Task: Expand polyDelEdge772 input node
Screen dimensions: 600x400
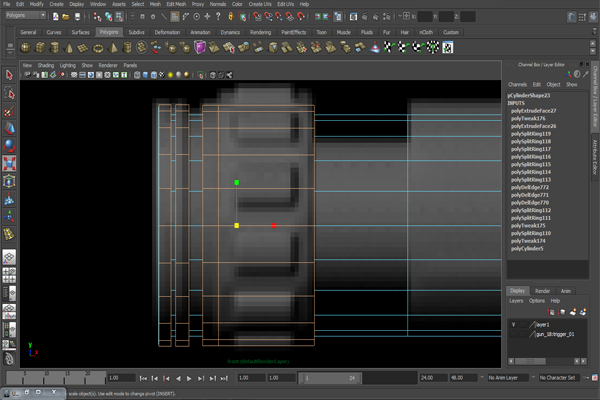Action: [x=530, y=187]
